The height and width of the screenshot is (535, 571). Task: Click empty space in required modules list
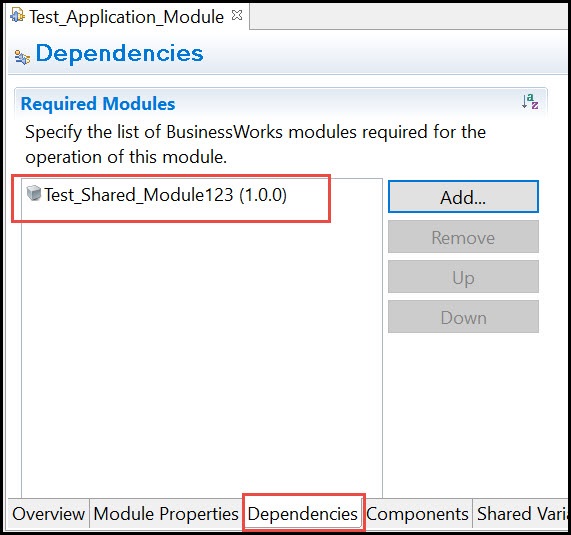(202, 346)
